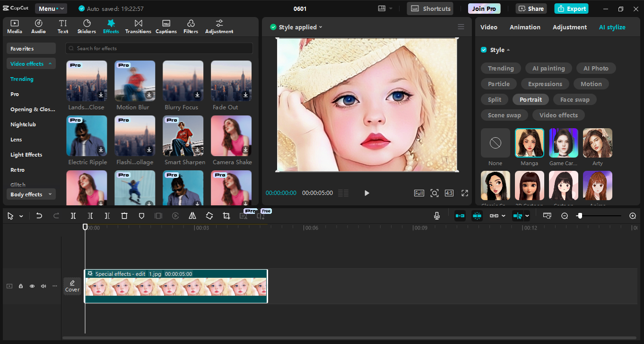The height and width of the screenshot is (344, 644).
Task: Click the timeline zoom-in plus icon
Action: (x=633, y=216)
